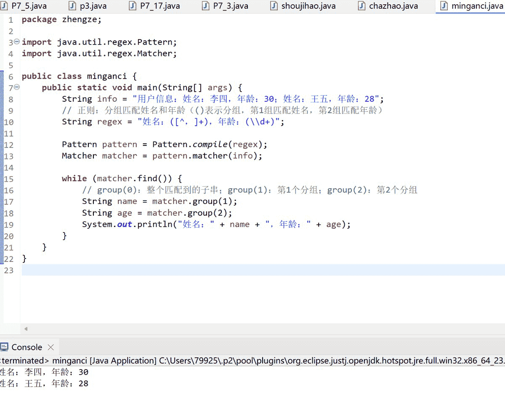This screenshot has width=505, height=420.
Task: Click 'matcher.group(1)' on the name line
Action: click(192, 201)
